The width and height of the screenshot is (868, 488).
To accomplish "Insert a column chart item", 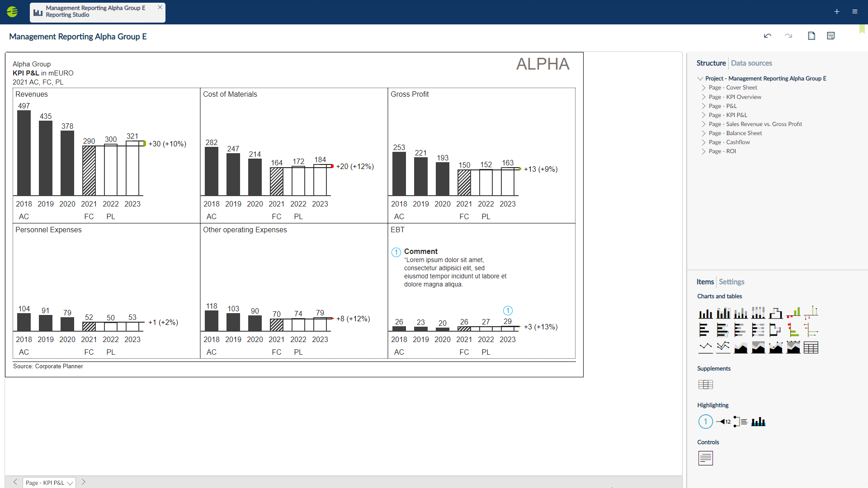I will [x=705, y=312].
